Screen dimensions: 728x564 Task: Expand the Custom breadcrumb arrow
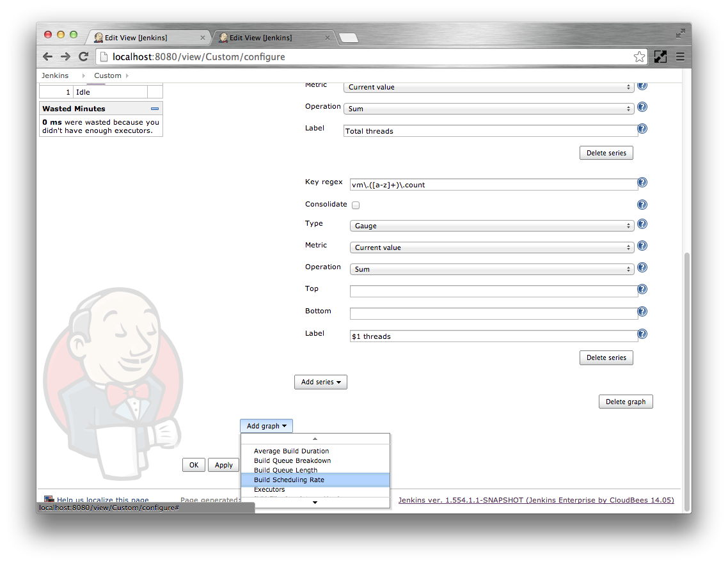pos(127,75)
